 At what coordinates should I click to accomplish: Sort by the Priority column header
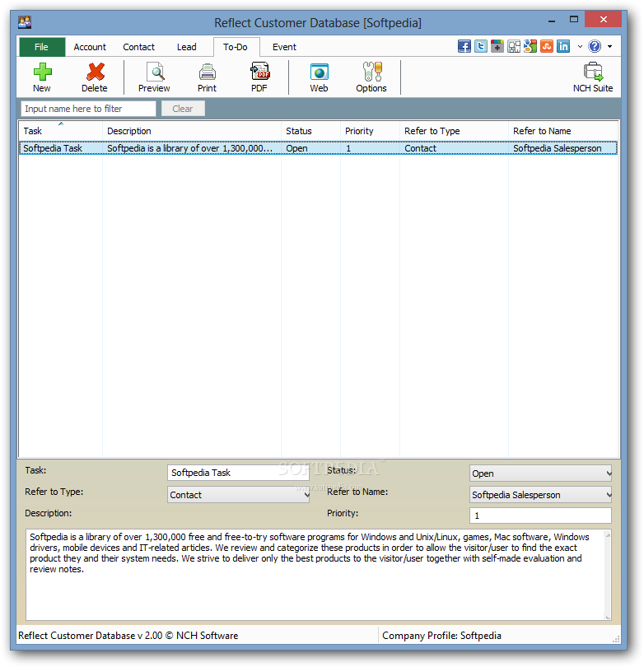pyautogui.click(x=370, y=131)
